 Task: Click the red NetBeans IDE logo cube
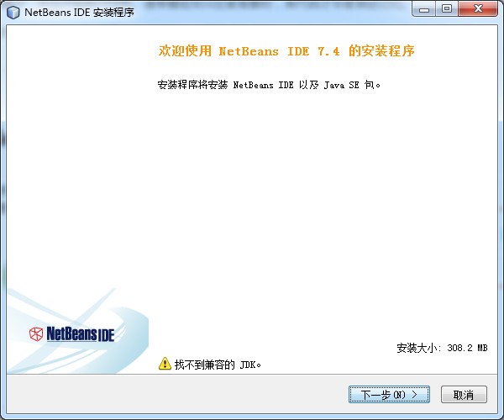(x=36, y=334)
